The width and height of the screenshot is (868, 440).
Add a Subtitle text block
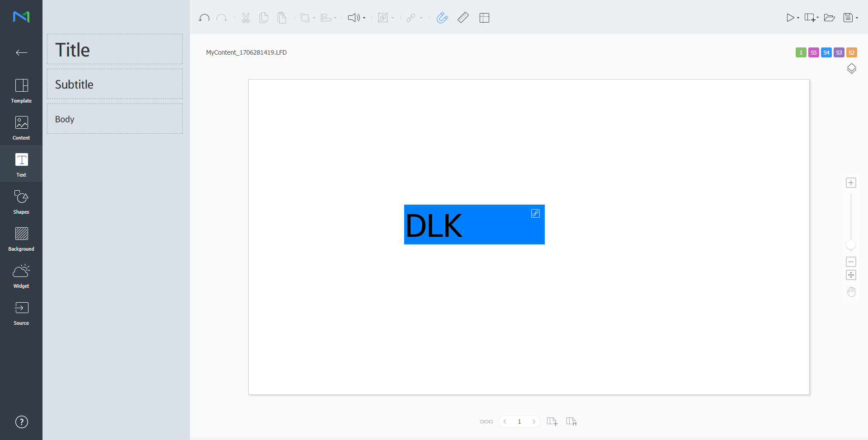(115, 84)
